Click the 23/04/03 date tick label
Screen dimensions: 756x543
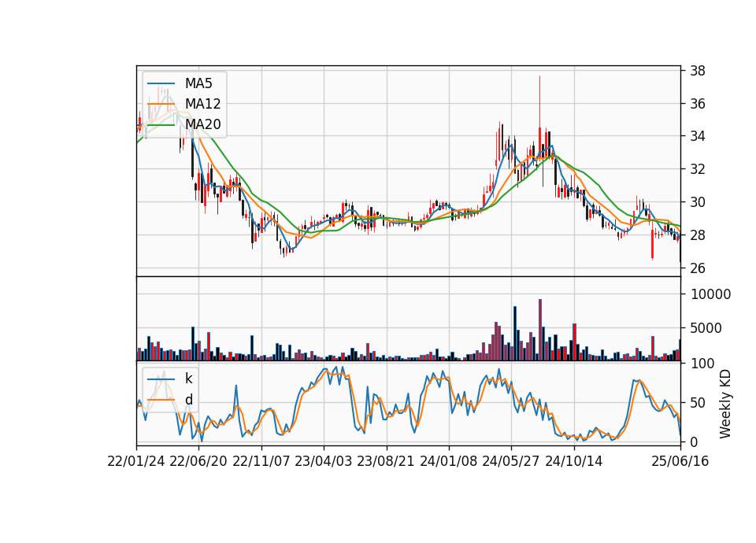point(324,461)
